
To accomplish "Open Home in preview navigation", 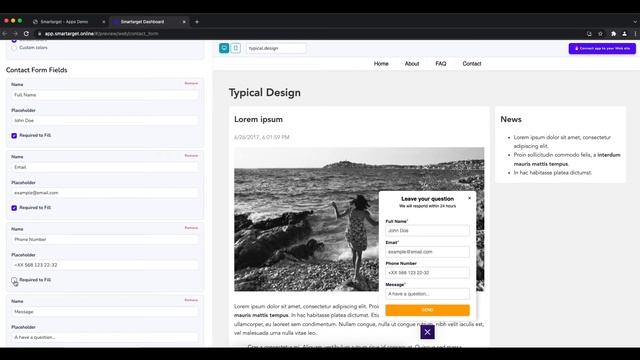I will [381, 64].
